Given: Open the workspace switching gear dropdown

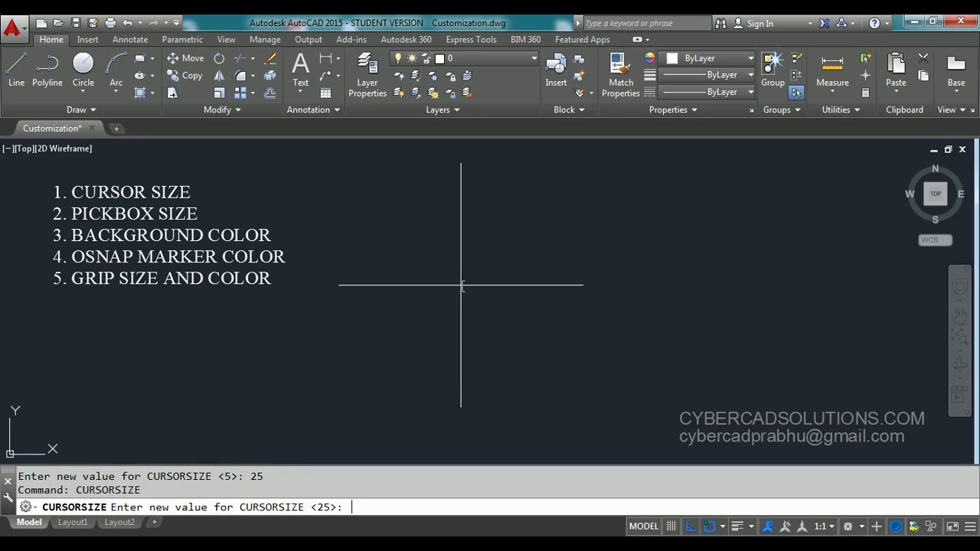Looking at the screenshot, I should pos(851,527).
